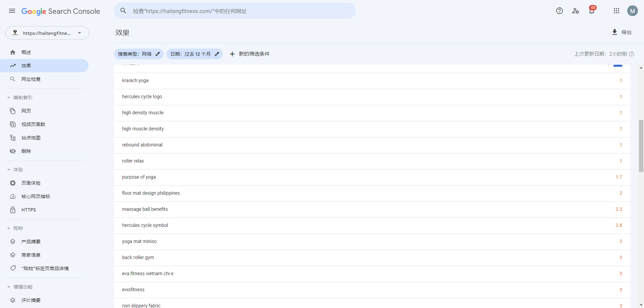Click the trend icon next to 效果
This screenshot has height=308, width=644.
pos(13,66)
